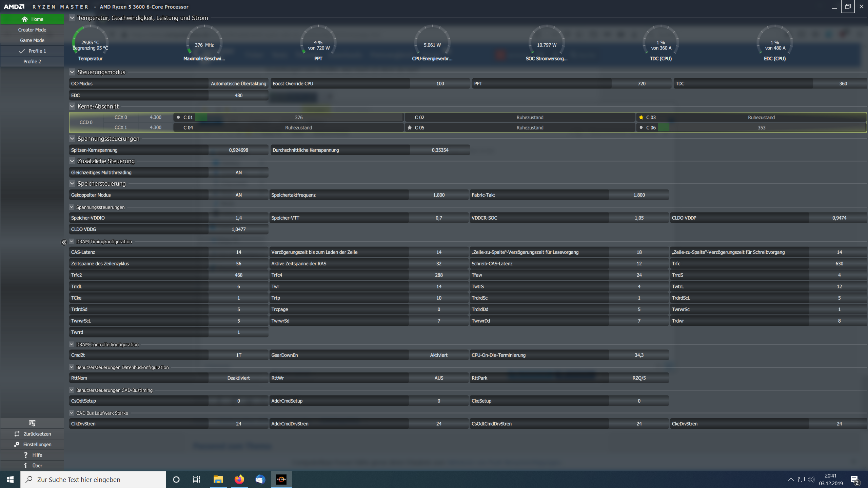Switch to Creator Mode profile
This screenshot has height=488, width=868.
tap(32, 30)
